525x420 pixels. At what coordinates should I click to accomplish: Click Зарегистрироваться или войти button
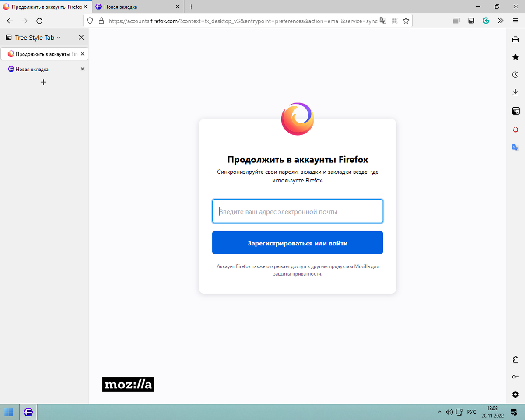[x=297, y=243]
